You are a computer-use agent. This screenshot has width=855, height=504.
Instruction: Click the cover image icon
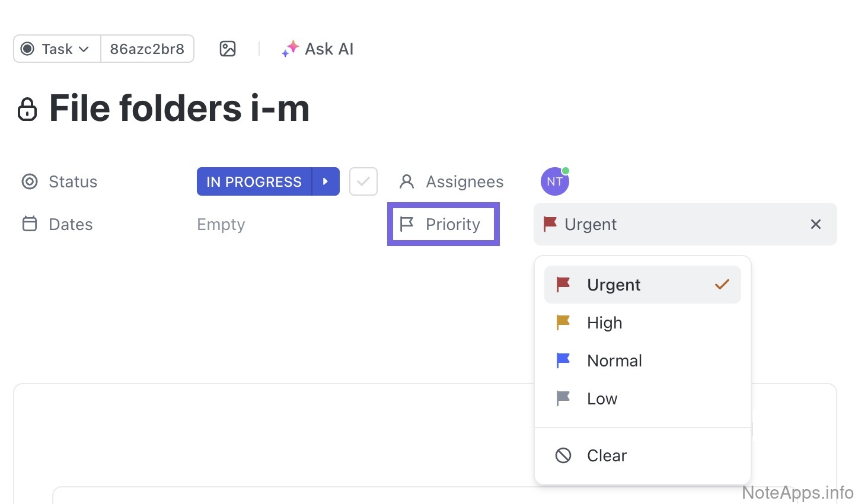click(228, 49)
